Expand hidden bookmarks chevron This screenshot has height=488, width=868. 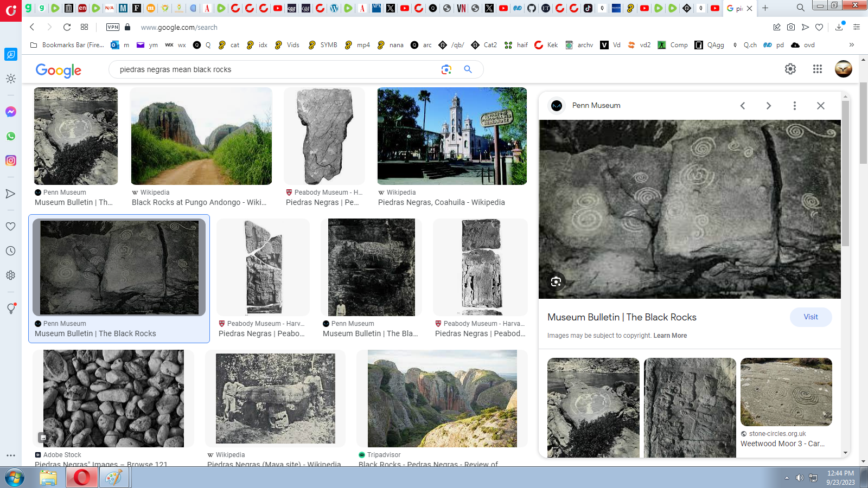pos(851,45)
